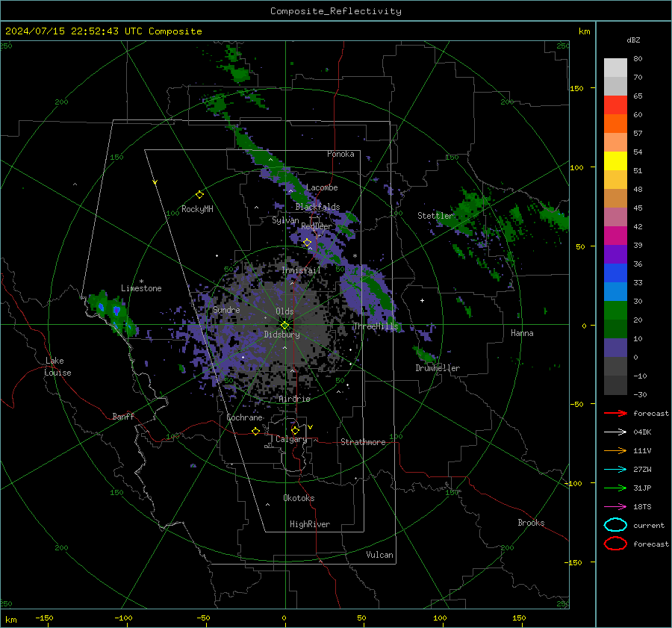672x628 pixels.
Task: Click the Calgary city label
Action: point(291,439)
